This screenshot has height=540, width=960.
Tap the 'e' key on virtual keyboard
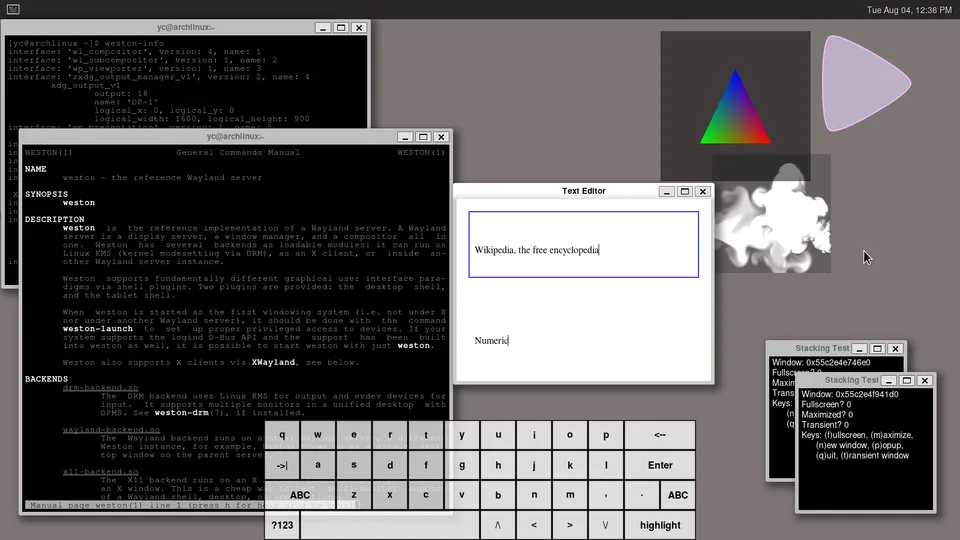[x=354, y=435]
